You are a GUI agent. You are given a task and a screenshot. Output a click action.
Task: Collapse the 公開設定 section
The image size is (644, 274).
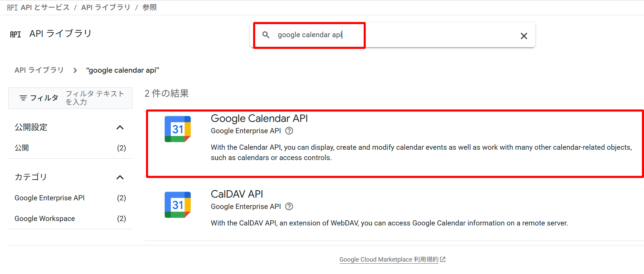pyautogui.click(x=120, y=128)
